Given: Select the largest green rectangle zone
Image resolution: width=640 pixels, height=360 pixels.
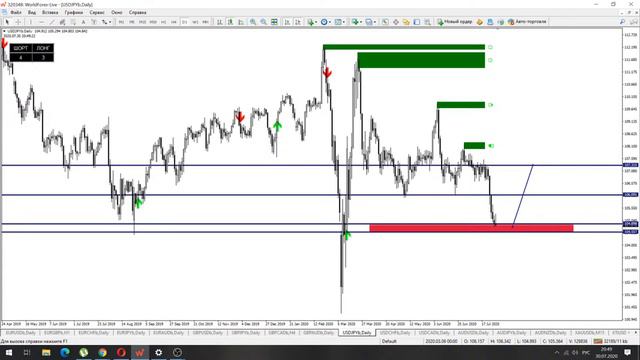Looking at the screenshot, I should [421, 60].
